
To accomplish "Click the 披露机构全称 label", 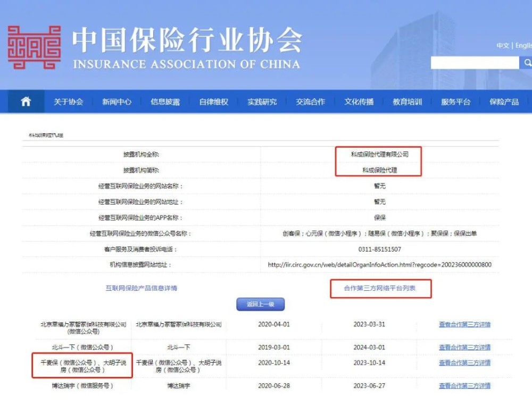I will tap(141, 155).
